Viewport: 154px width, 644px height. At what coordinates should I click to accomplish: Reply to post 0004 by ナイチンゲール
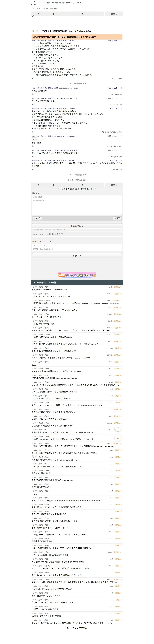point(33,132)
